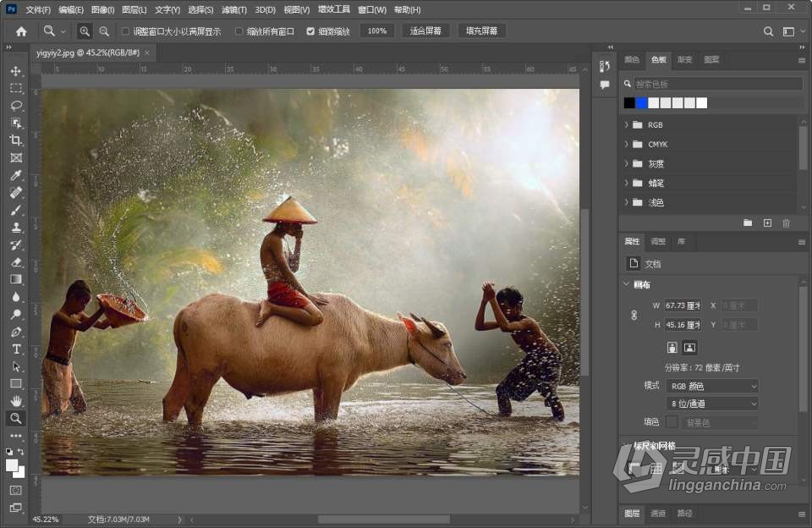Open the History panel icon

click(604, 66)
